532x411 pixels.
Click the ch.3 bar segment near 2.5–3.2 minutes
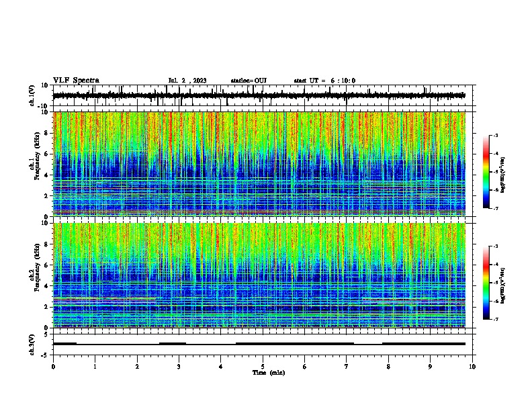click(173, 344)
